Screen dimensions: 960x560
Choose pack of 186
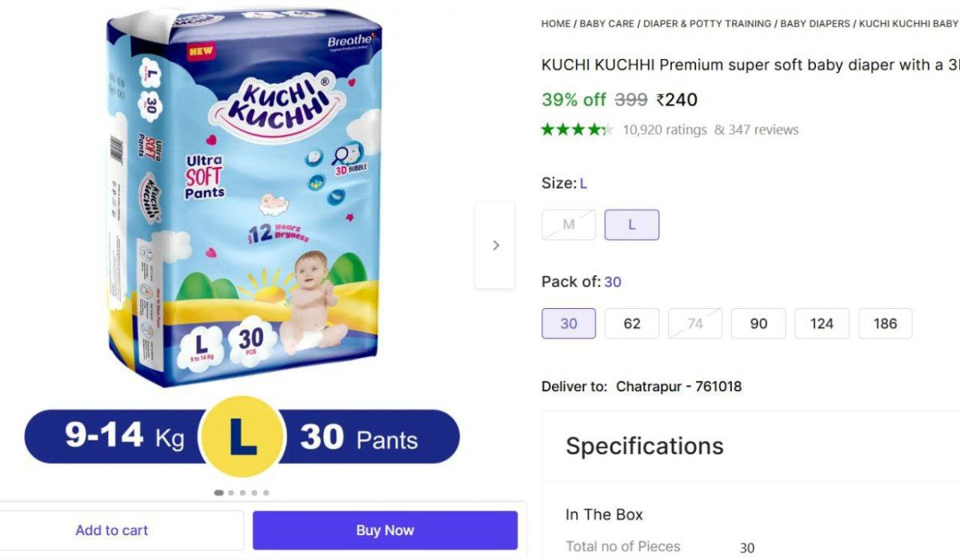pyautogui.click(x=885, y=323)
